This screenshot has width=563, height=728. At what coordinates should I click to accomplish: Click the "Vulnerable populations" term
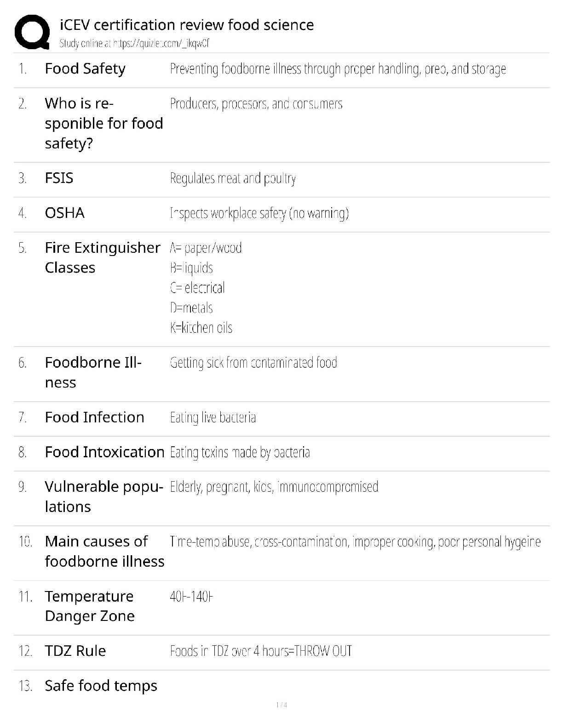point(103,496)
